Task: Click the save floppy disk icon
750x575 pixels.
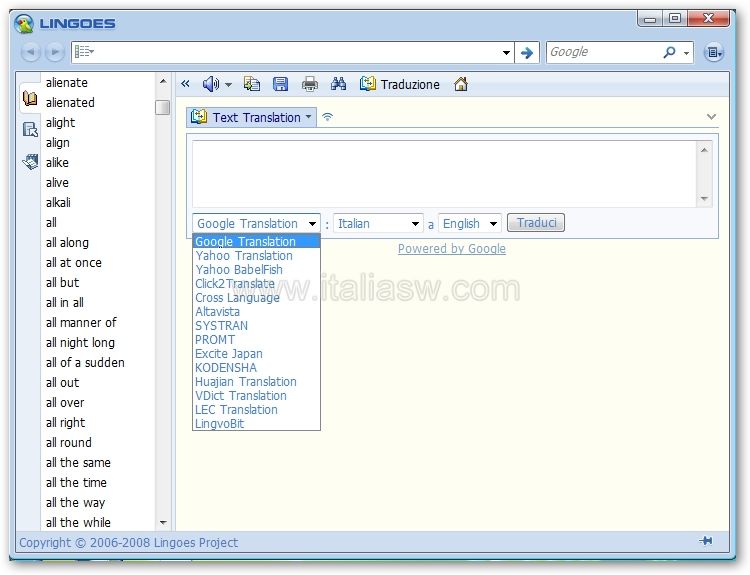Action: click(x=280, y=84)
